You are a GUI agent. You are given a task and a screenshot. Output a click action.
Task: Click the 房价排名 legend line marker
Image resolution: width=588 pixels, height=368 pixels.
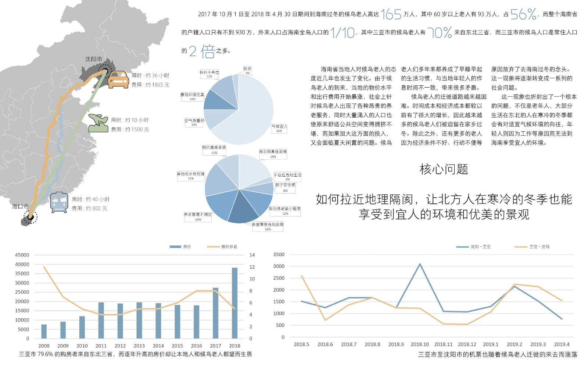tap(213, 247)
